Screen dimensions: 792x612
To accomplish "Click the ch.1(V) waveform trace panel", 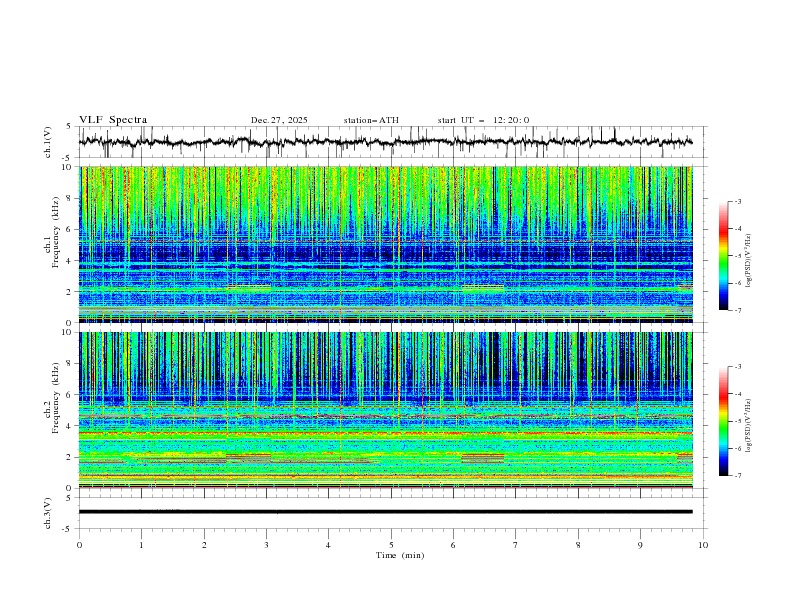I will 390,142.
